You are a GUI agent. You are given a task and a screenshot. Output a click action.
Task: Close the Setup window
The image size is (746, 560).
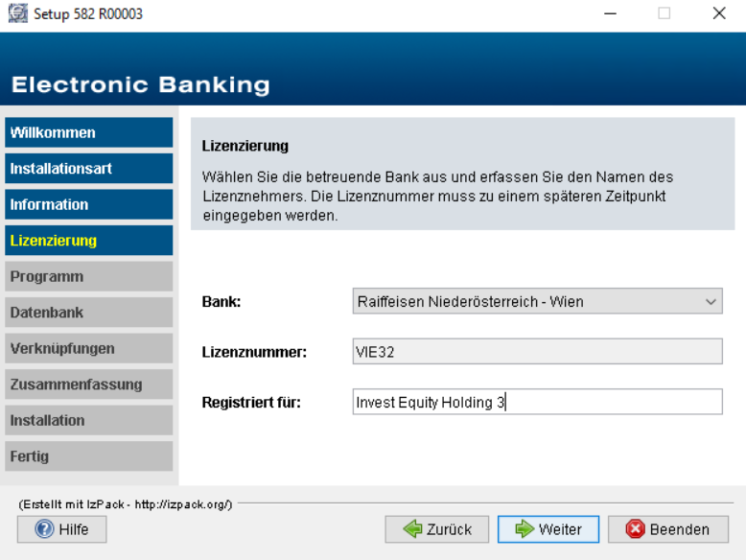tap(719, 13)
